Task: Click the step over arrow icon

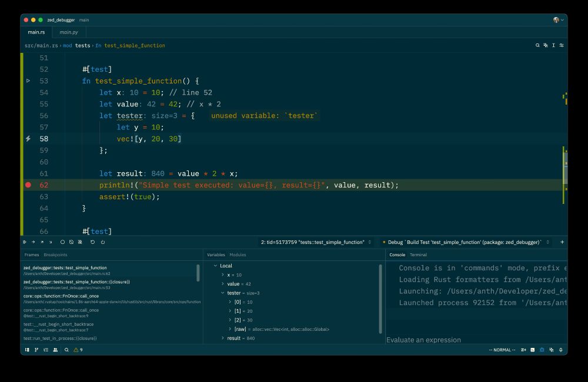Action: (33, 242)
